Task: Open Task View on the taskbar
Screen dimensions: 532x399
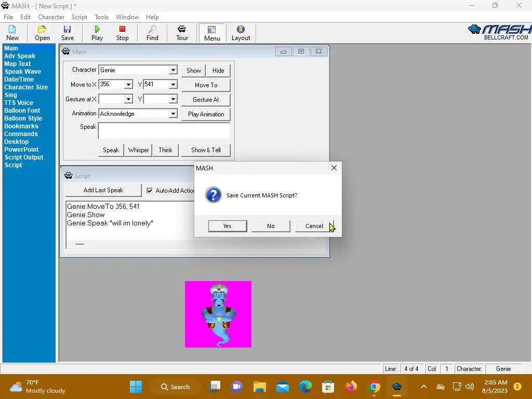Action: [x=214, y=387]
